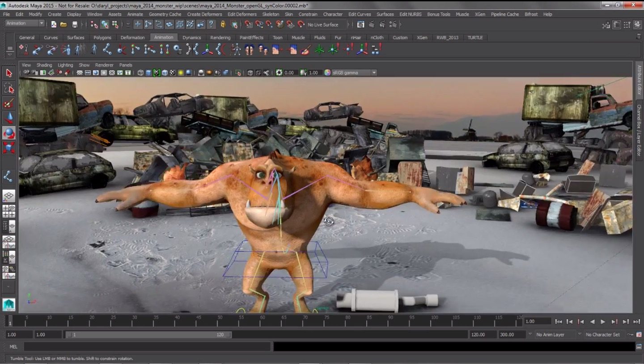The height and width of the screenshot is (364, 644).
Task: Click the play forwards button
Action: pos(603,321)
